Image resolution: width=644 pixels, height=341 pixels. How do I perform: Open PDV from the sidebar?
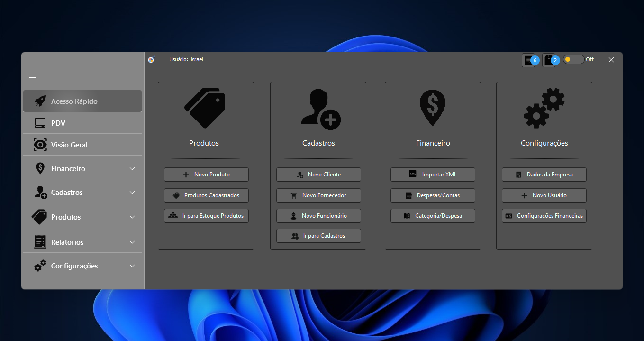click(x=82, y=123)
